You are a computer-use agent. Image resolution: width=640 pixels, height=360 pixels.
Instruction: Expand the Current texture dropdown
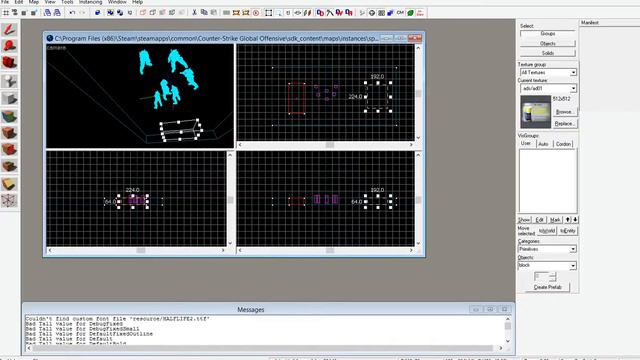point(573,89)
